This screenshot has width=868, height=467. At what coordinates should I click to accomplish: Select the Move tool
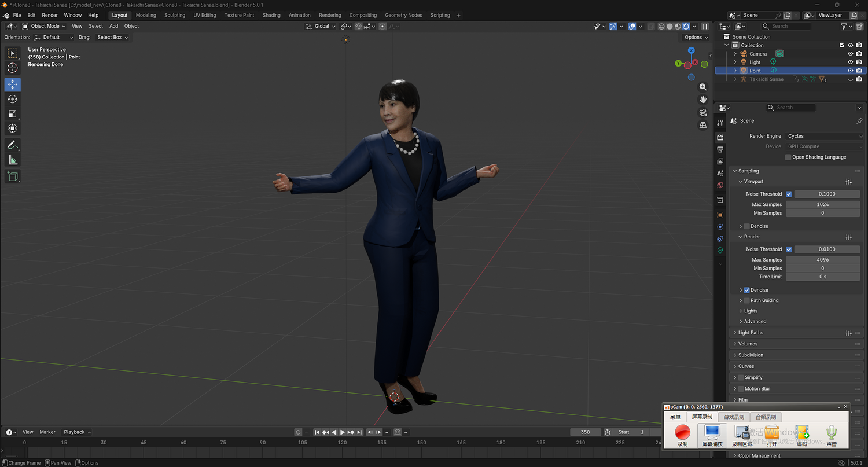(x=13, y=84)
